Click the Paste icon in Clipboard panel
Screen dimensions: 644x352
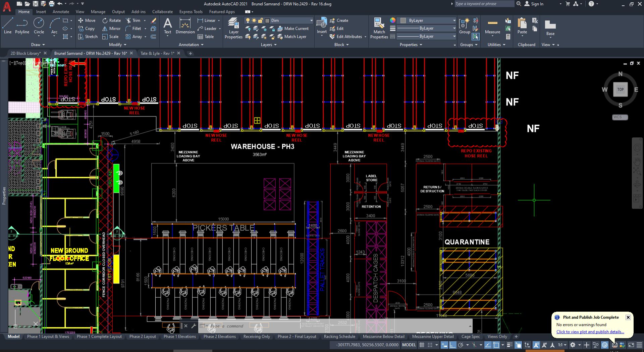522,27
